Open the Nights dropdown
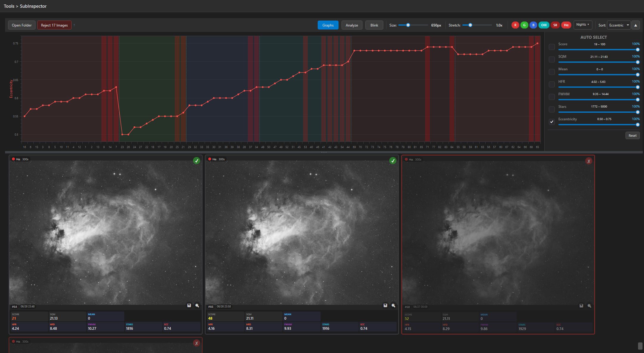644x353 pixels. [583, 25]
